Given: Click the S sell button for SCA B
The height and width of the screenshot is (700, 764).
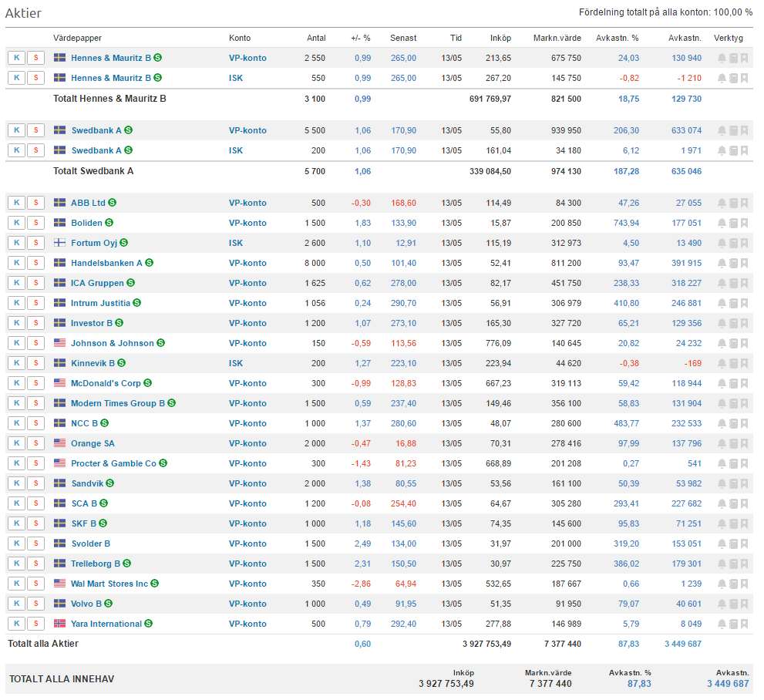Looking at the screenshot, I should [x=36, y=503].
